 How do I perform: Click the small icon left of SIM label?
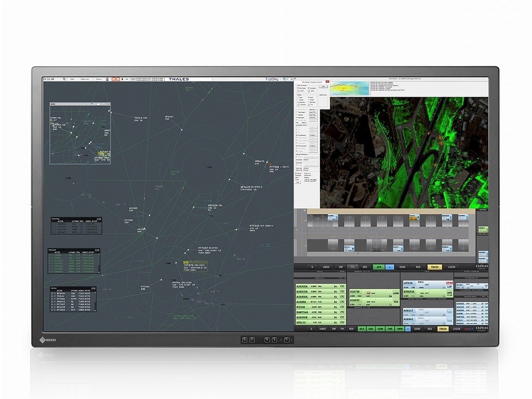[123, 79]
